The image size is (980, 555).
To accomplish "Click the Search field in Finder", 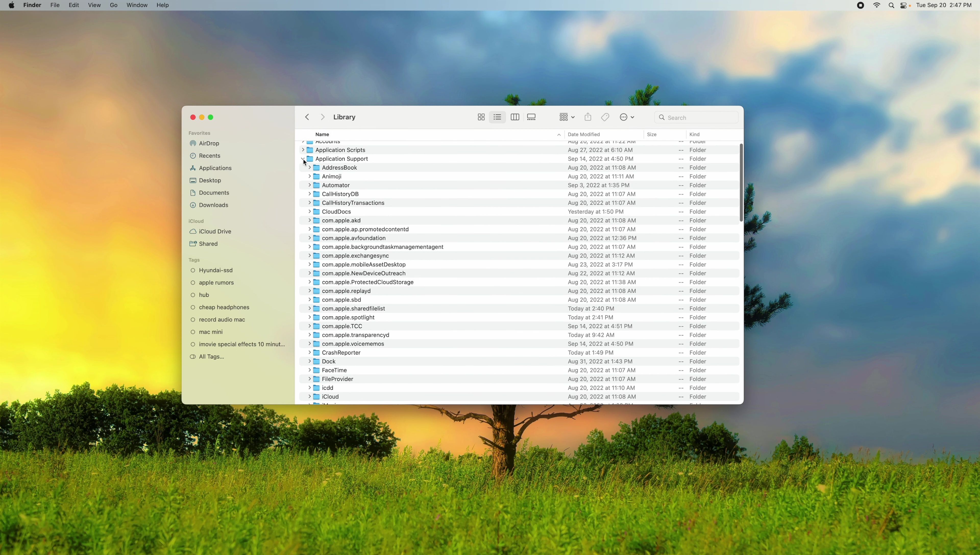I will pos(696,117).
